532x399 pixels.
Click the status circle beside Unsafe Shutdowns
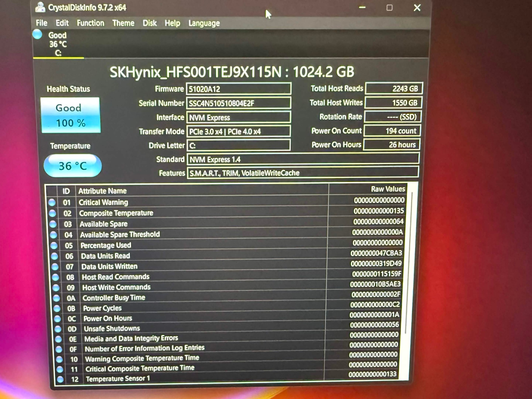point(58,329)
